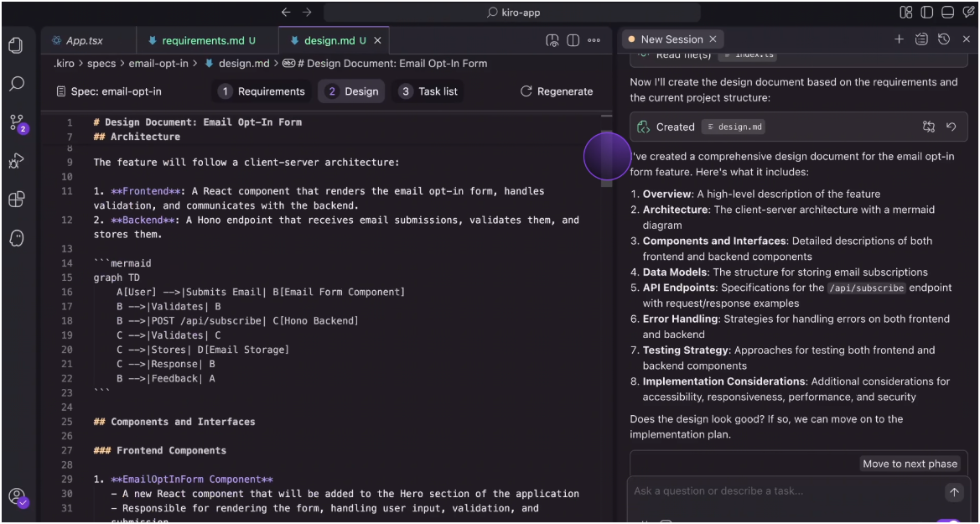980x524 pixels.
Task: Click the 'B -->|Feedback| A' line
Action: click(166, 378)
